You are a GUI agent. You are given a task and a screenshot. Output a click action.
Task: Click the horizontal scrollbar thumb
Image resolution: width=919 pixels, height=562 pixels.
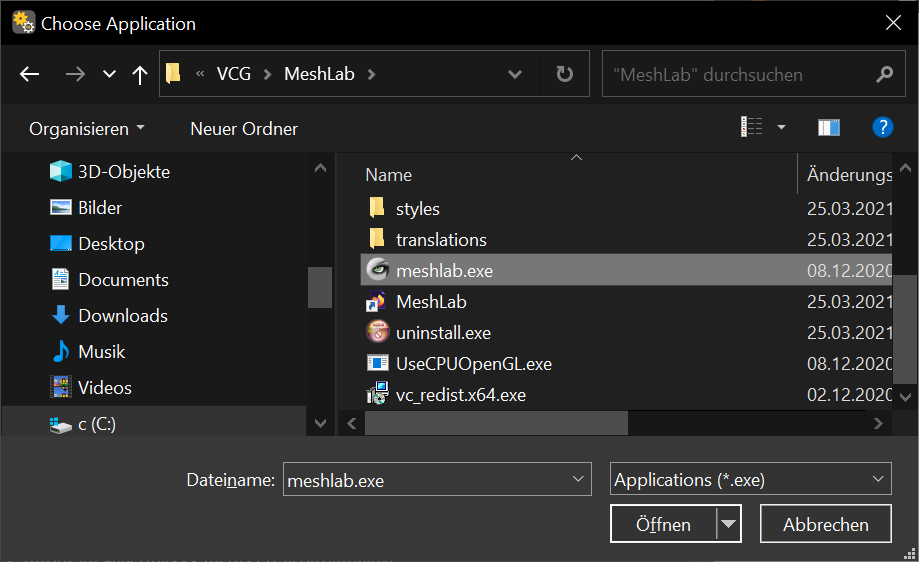point(496,423)
